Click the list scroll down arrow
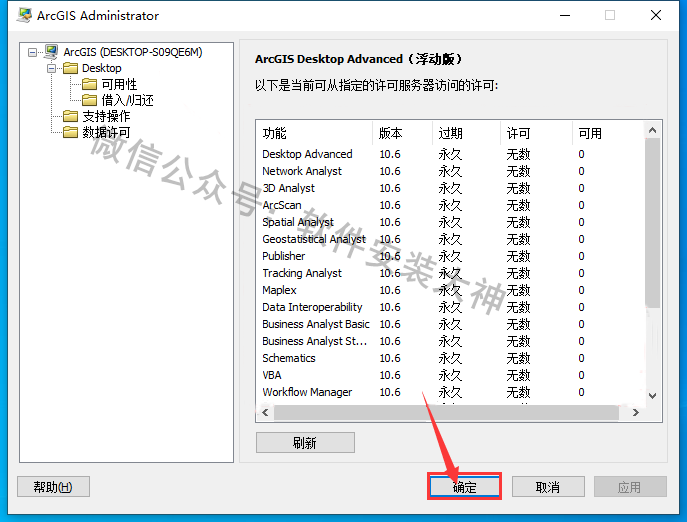 point(652,396)
